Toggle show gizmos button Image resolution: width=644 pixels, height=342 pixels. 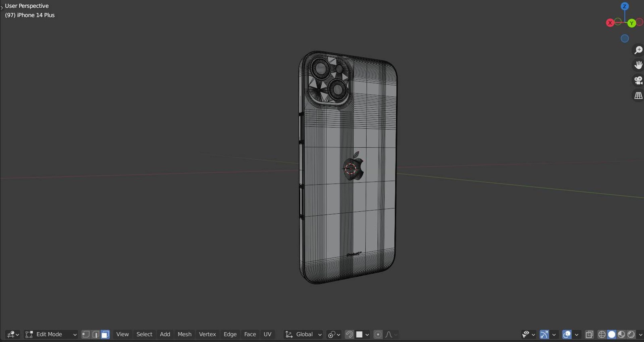544,334
